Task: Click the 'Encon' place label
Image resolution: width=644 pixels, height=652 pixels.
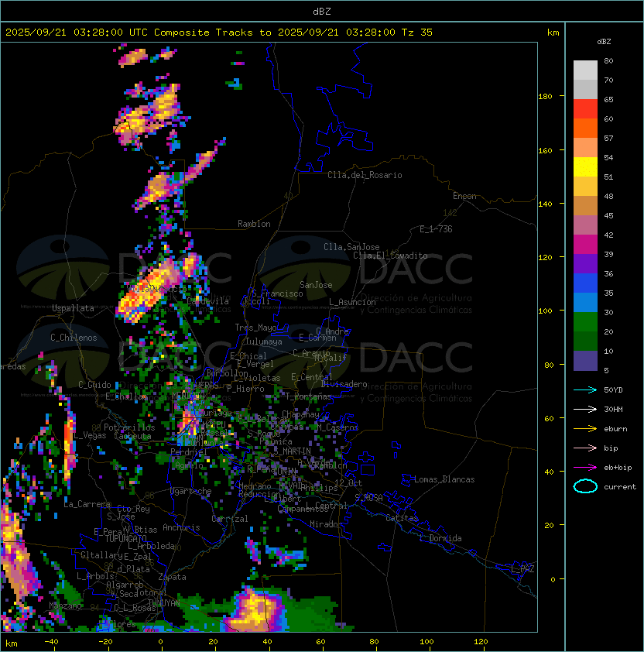Action: pyautogui.click(x=464, y=196)
